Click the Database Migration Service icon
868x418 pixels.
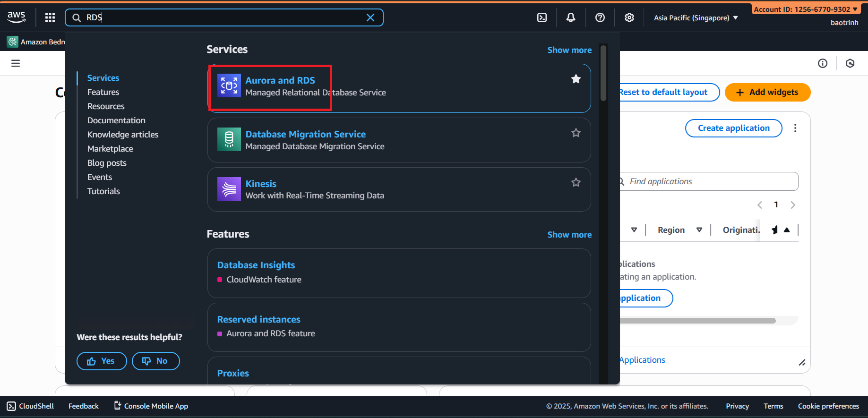tap(229, 140)
